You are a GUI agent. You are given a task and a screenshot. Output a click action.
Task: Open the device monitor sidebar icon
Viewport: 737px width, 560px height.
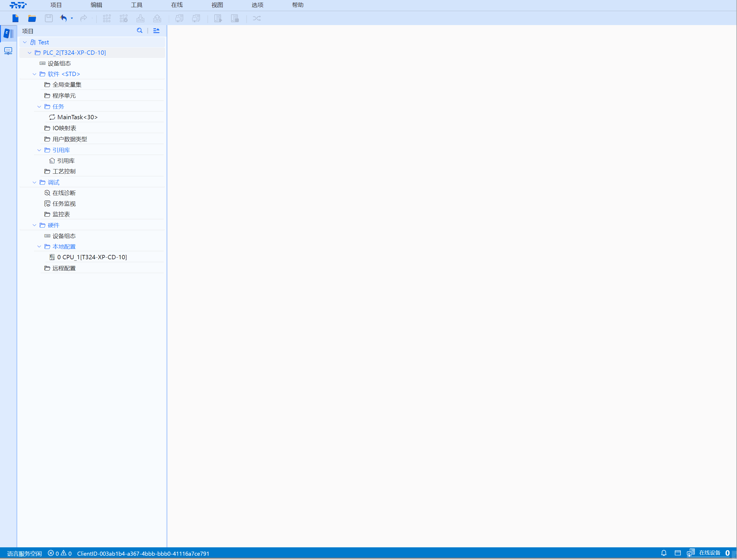[8, 51]
